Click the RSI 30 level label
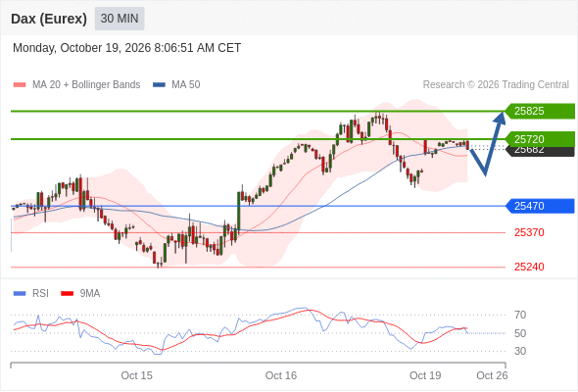This screenshot has height=392, width=578. coord(520,351)
